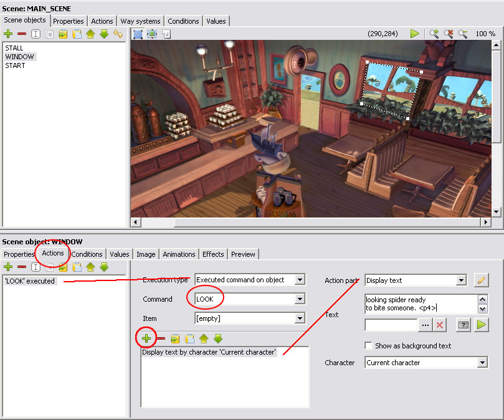Add a new scene object with the green plus
The image size is (504, 420).
(8, 34)
